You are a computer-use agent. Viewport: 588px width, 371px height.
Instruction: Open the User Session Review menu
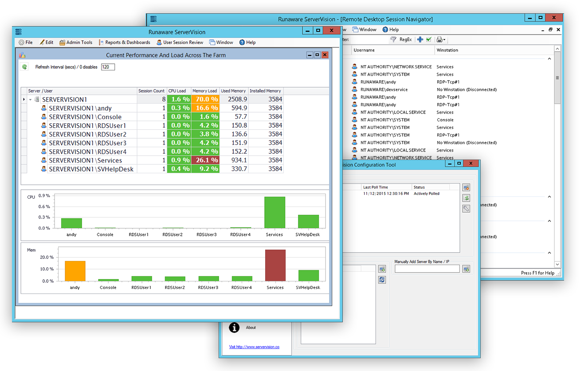point(180,43)
